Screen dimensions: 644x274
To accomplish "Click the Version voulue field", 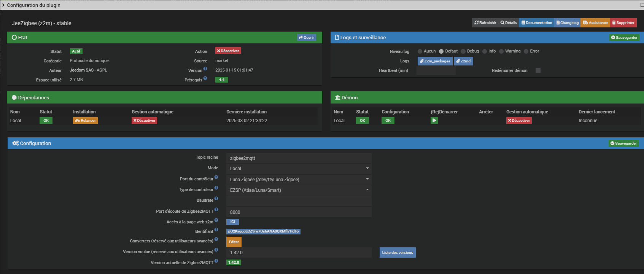I will coord(299,253).
